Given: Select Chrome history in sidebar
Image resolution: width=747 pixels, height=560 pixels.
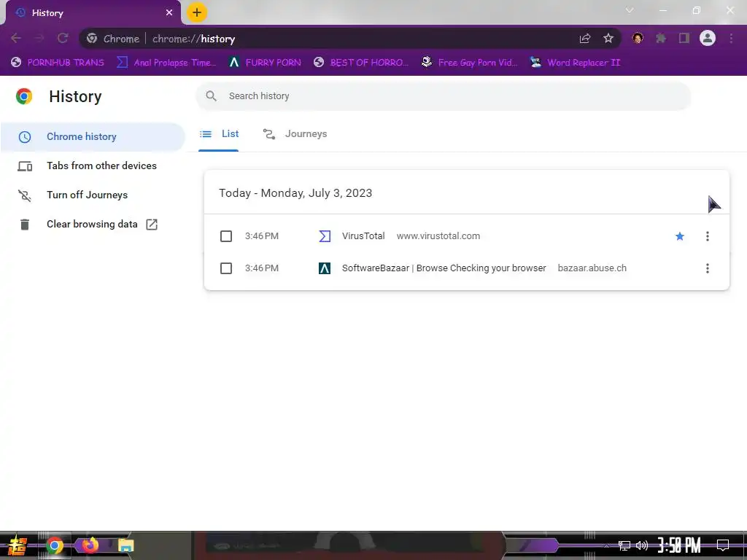Looking at the screenshot, I should [93, 136].
